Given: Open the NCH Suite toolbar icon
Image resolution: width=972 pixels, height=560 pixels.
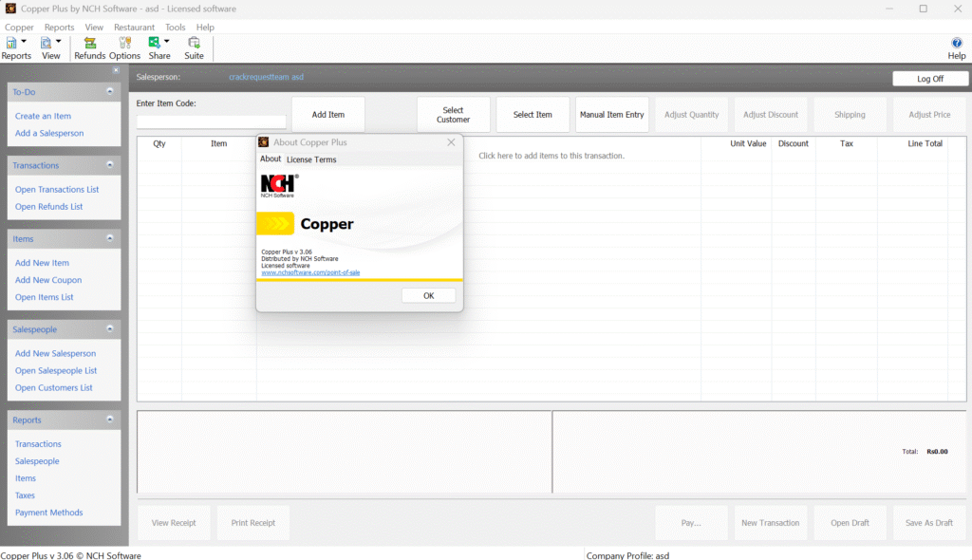Looking at the screenshot, I should (x=194, y=43).
